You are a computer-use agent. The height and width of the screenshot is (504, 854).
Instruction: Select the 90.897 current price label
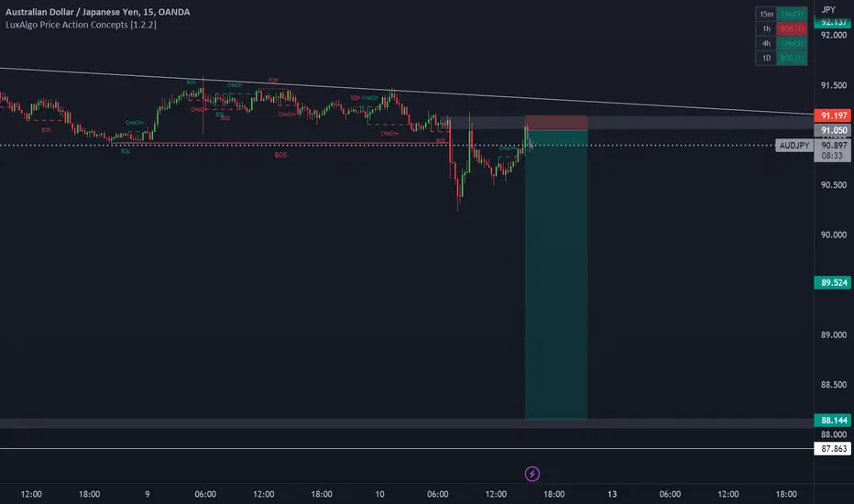coord(833,146)
